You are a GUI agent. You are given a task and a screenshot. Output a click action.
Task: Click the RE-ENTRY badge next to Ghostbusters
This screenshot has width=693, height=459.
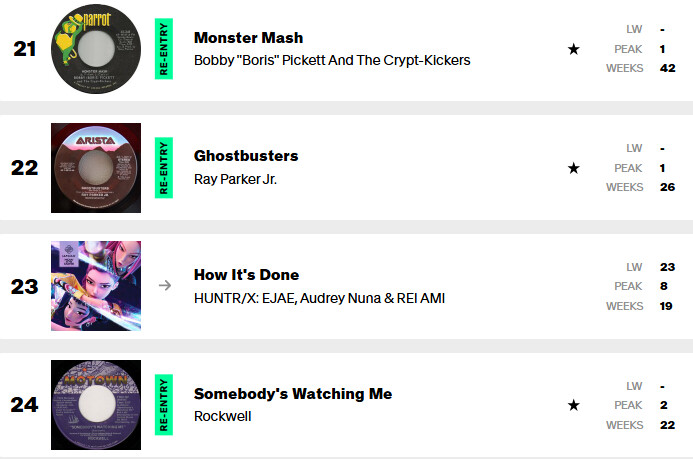pyautogui.click(x=164, y=168)
